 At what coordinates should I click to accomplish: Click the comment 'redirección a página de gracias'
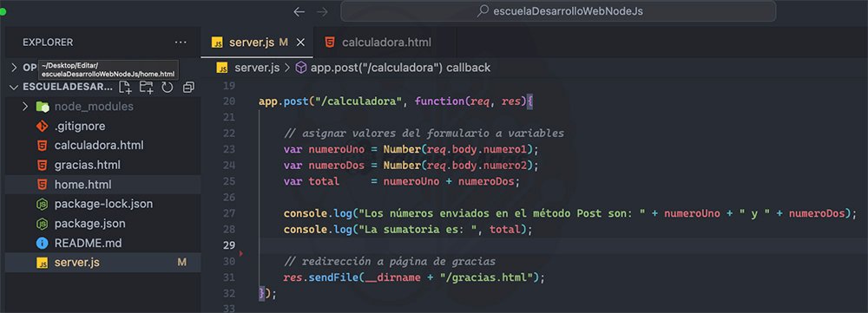389,261
